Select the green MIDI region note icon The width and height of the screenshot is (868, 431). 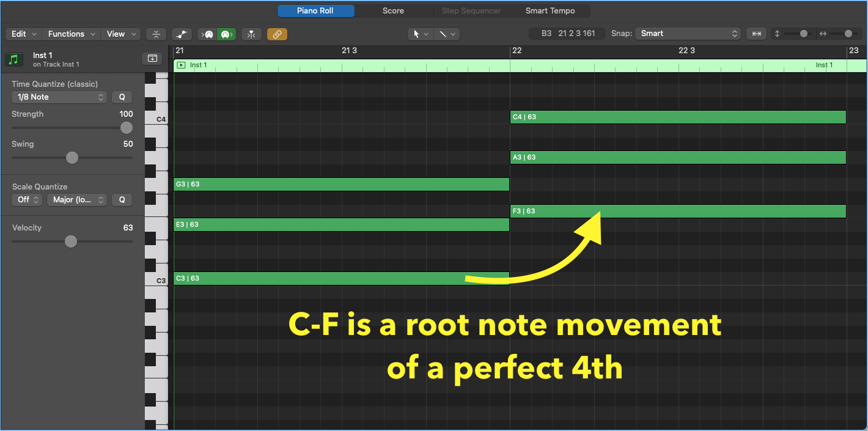[13, 59]
